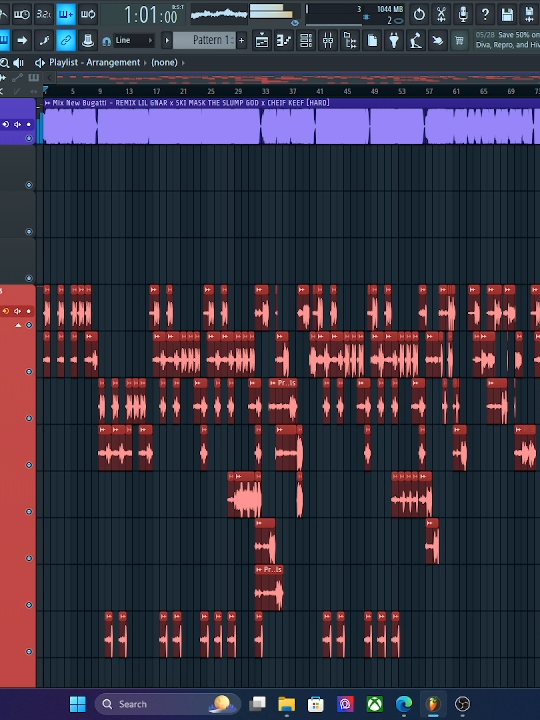Open the Windows Start button
The height and width of the screenshot is (720, 540).
point(78,704)
